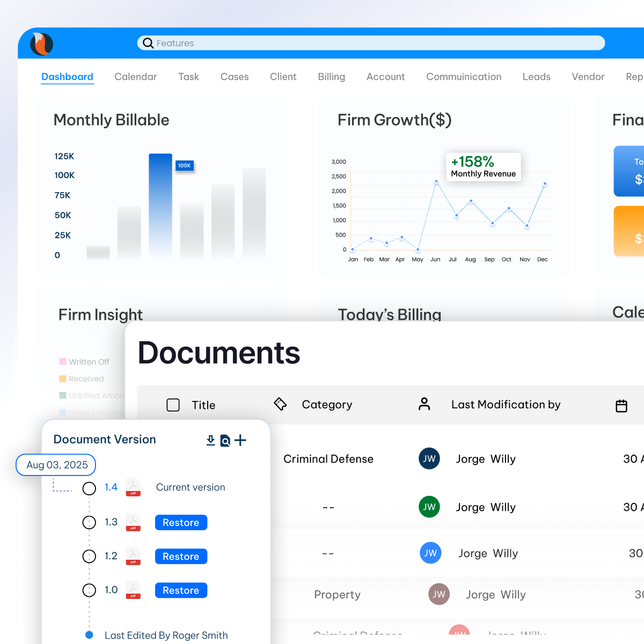The width and height of the screenshot is (644, 644).
Task: Check the select-all box beside Title header
Action: point(173,405)
